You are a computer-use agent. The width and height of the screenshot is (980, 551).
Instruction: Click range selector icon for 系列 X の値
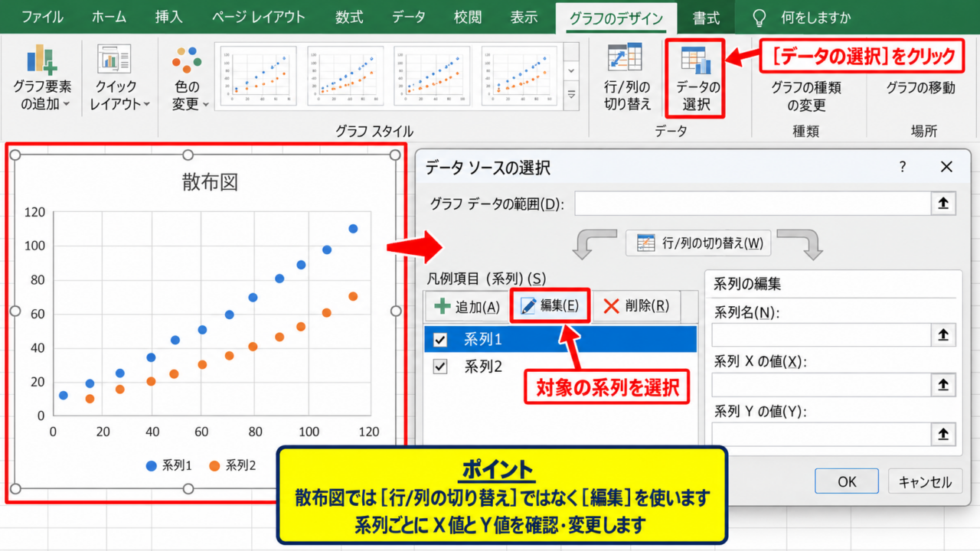(943, 385)
